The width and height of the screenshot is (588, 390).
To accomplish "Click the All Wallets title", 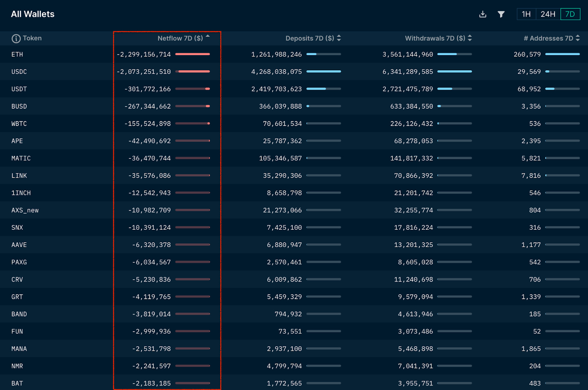I will [33, 14].
